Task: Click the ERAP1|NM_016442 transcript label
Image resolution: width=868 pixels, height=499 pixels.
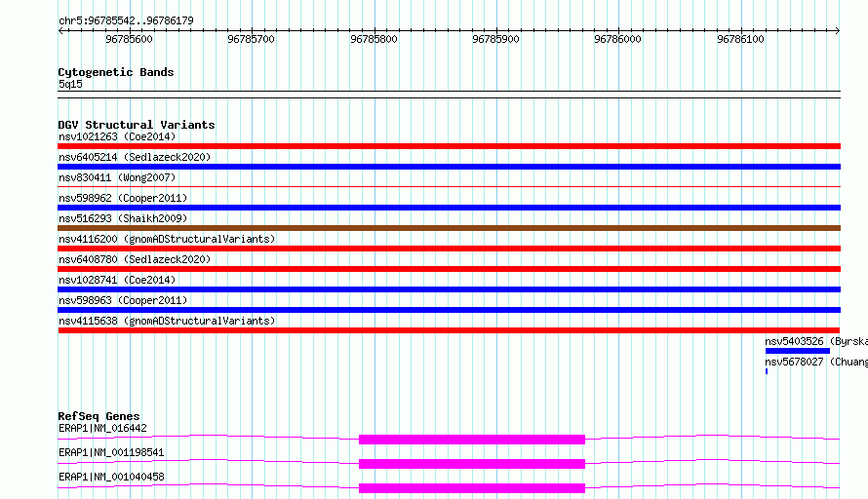Action: click(x=102, y=428)
